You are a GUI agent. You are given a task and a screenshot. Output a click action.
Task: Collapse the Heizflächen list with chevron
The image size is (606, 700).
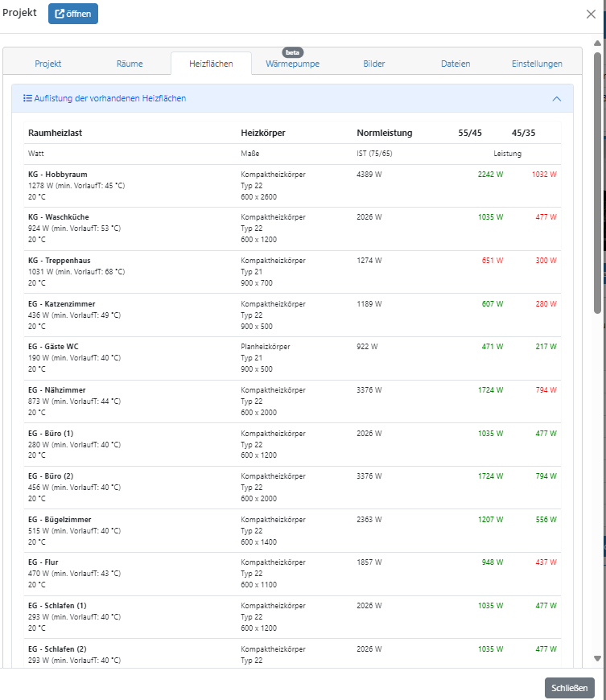(x=556, y=98)
